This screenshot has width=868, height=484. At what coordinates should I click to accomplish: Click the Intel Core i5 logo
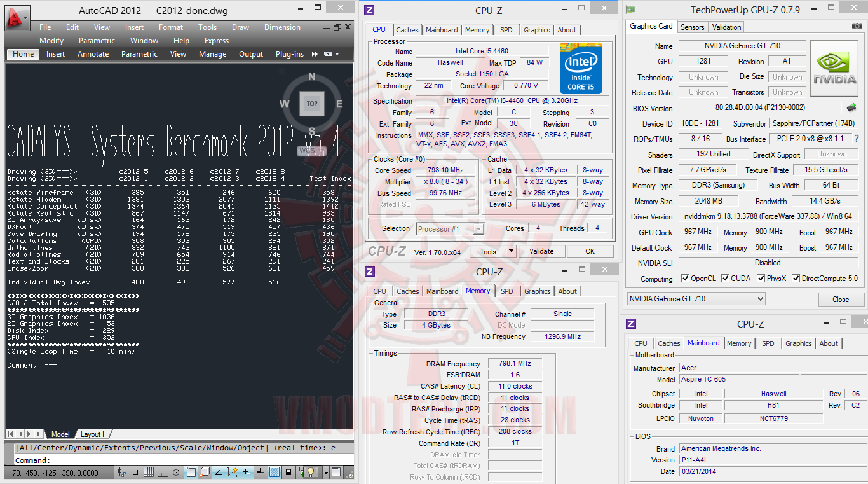click(581, 68)
